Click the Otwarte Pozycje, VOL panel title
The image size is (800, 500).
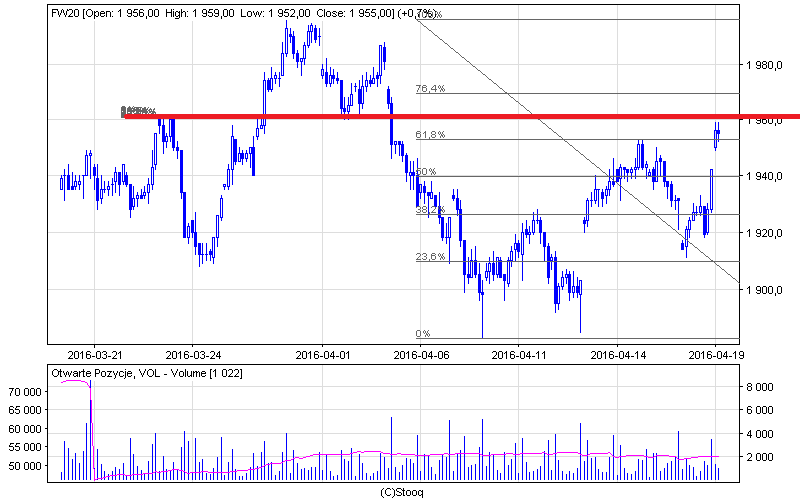(x=147, y=373)
